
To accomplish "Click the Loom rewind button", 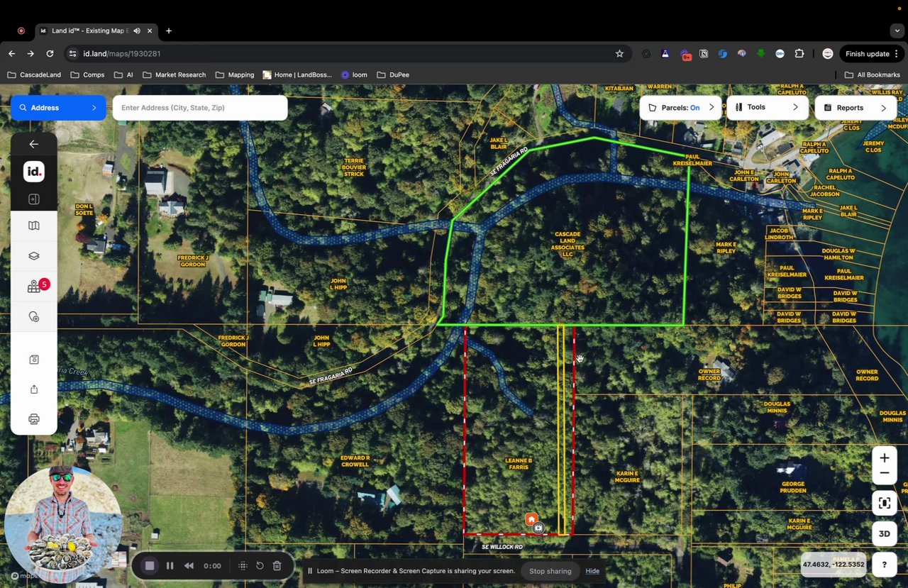I will tap(189, 566).
